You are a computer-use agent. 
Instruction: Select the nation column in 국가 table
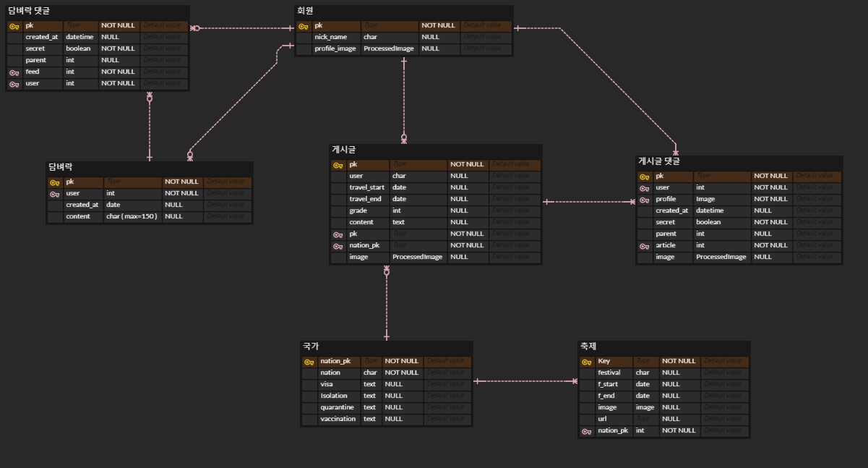pyautogui.click(x=330, y=373)
